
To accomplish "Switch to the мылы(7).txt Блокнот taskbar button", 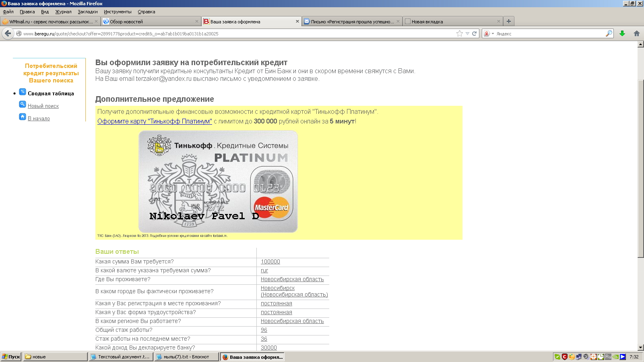I will tap(186, 357).
